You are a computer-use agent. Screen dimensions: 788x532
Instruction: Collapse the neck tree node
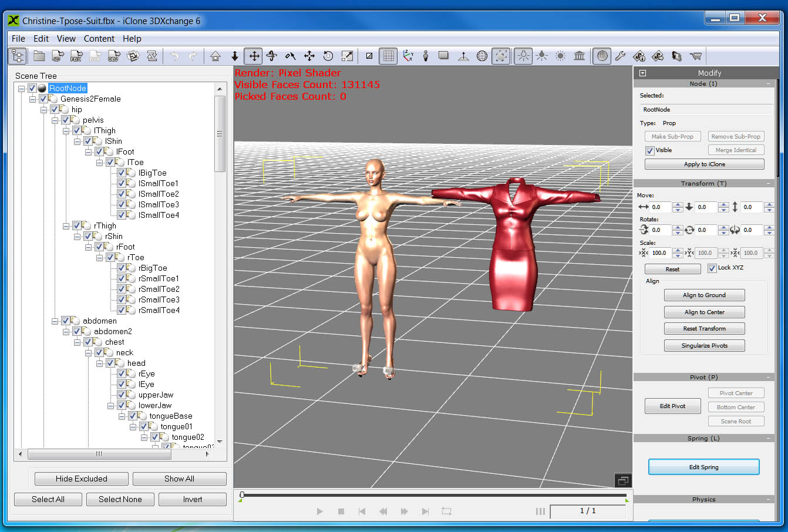pos(88,353)
